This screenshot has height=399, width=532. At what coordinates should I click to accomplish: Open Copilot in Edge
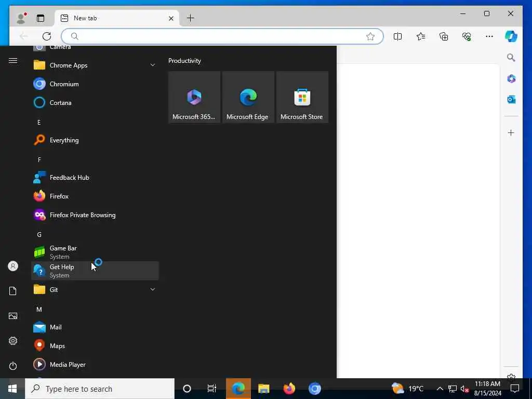[x=511, y=36]
